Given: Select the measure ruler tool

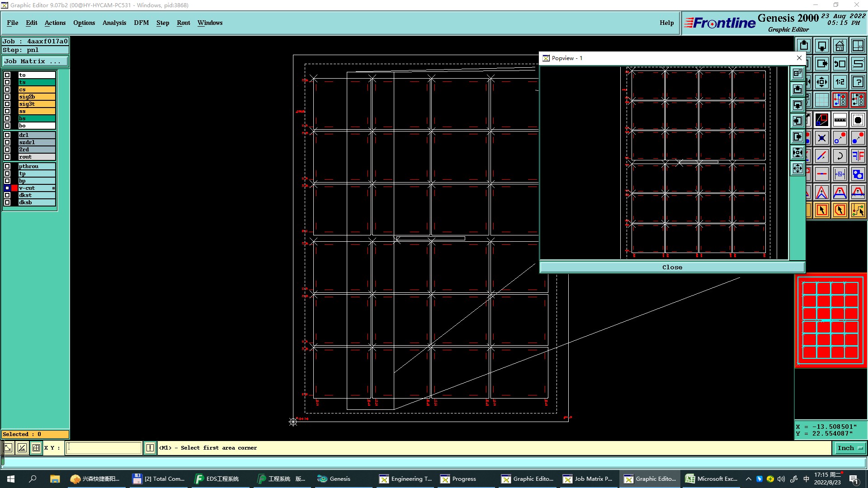Looking at the screenshot, I should click(840, 120).
